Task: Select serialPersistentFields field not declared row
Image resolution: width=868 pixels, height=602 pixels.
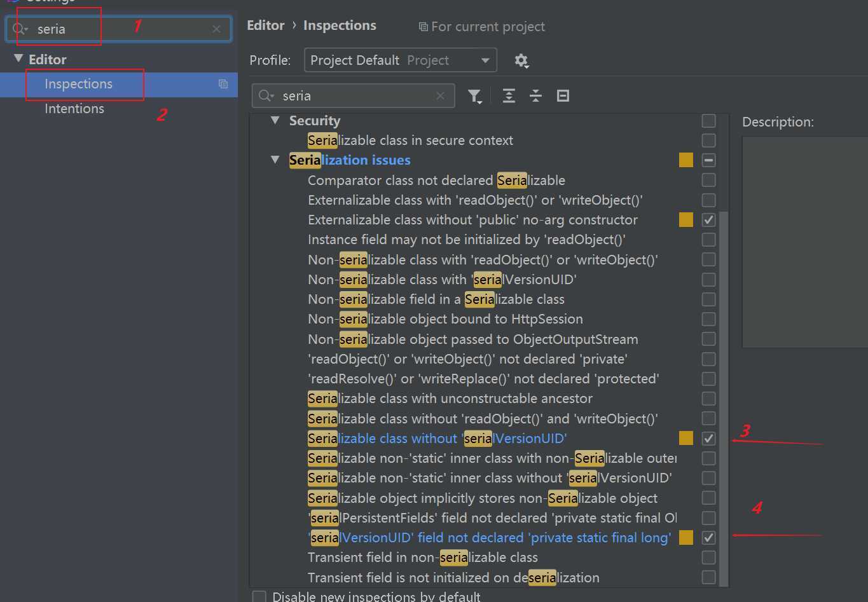Action: pos(492,518)
